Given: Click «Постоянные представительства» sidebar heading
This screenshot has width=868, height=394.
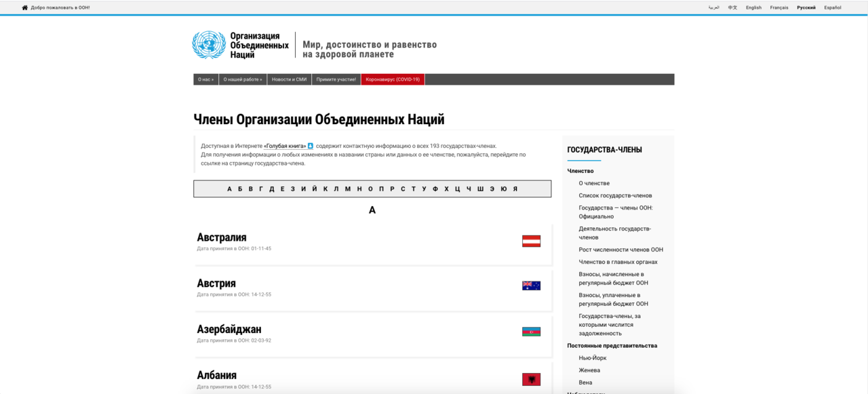Looking at the screenshot, I should pyautogui.click(x=612, y=346).
